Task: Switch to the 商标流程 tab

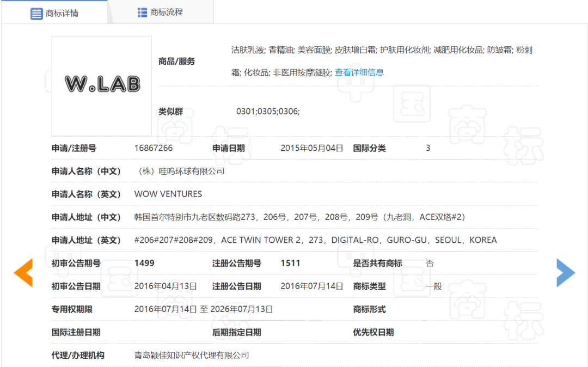Action: 161,13
